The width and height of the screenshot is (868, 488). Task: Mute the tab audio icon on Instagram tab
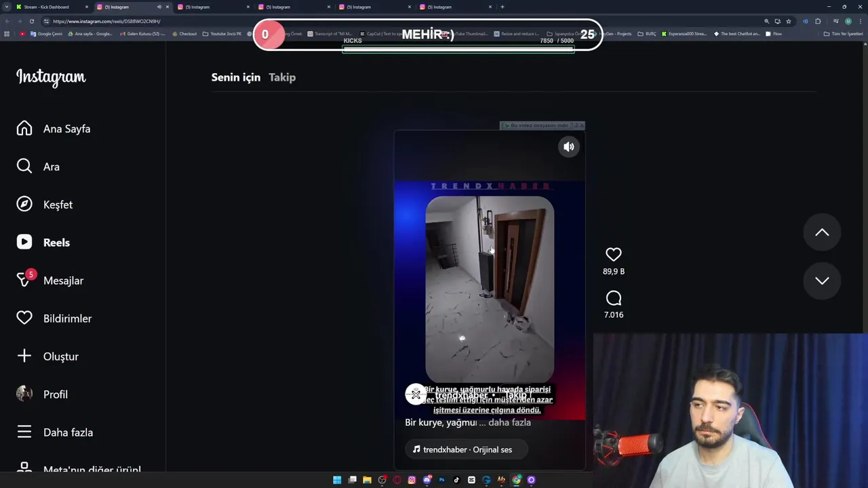pyautogui.click(x=159, y=7)
